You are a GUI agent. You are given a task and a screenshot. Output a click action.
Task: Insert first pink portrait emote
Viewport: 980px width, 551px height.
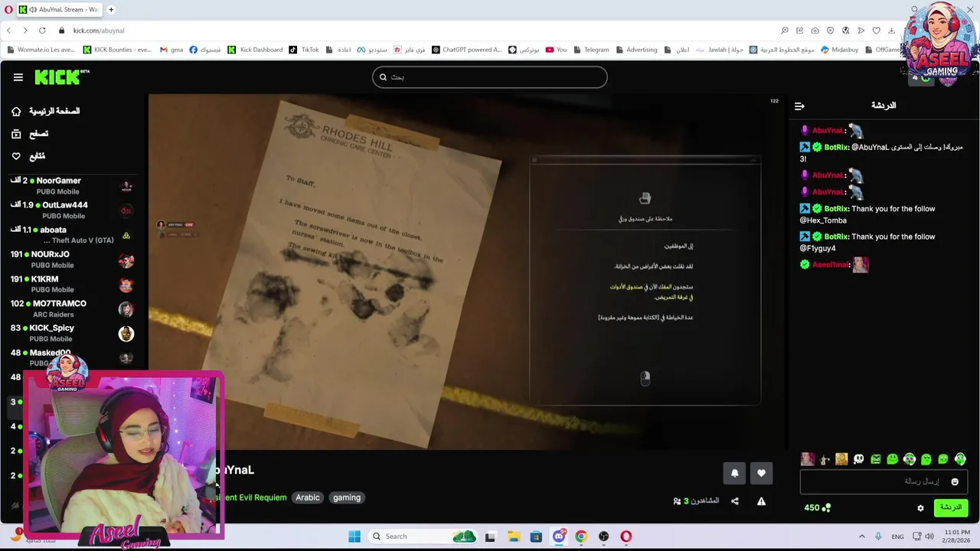tap(807, 459)
